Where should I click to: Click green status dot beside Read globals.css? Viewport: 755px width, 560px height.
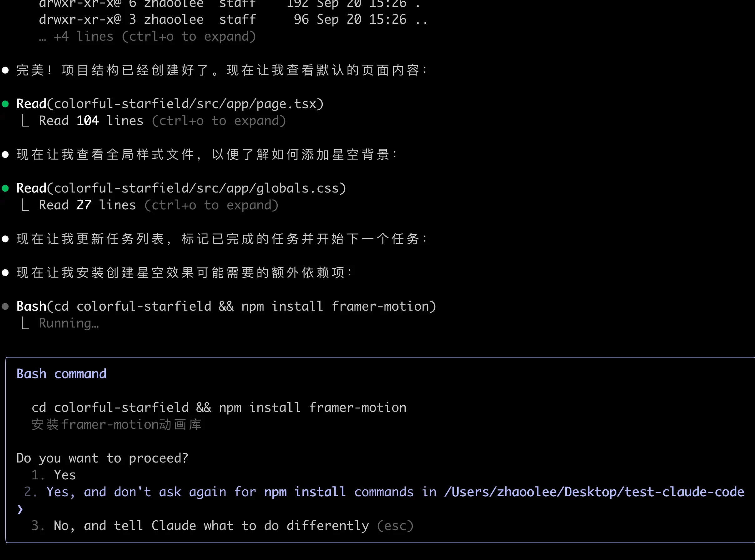click(x=5, y=188)
